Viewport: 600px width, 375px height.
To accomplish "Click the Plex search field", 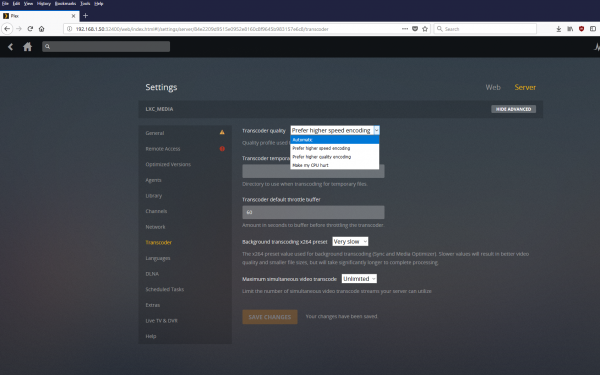I will [106, 47].
